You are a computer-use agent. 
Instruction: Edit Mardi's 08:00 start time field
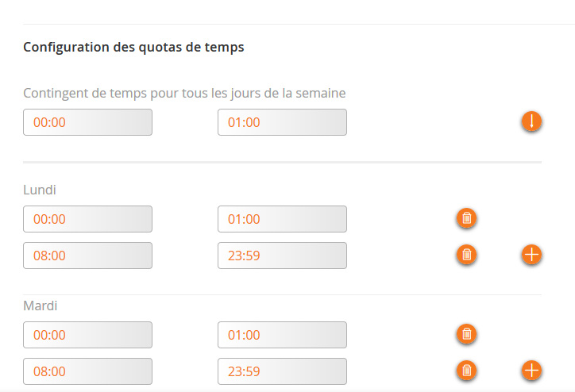87,371
